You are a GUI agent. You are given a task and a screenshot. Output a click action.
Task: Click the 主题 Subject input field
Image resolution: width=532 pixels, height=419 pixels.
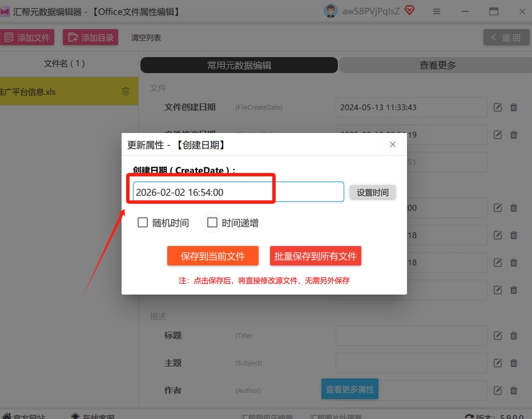coord(411,363)
